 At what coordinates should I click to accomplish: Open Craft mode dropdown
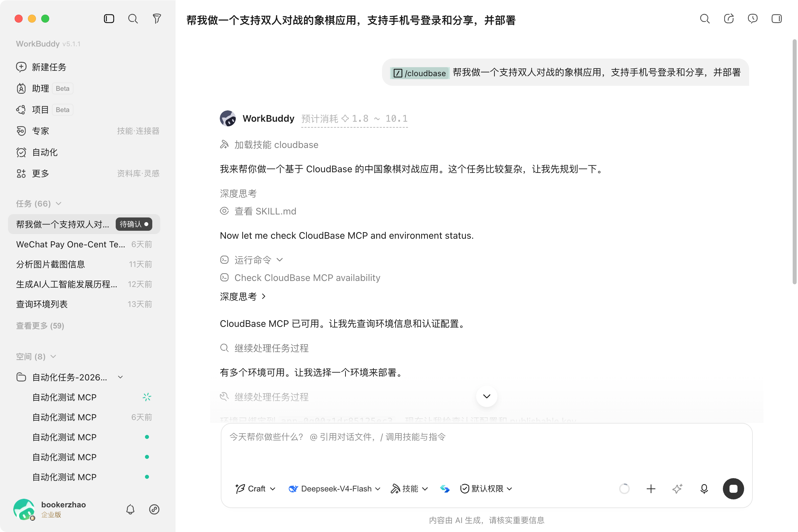pyautogui.click(x=255, y=488)
